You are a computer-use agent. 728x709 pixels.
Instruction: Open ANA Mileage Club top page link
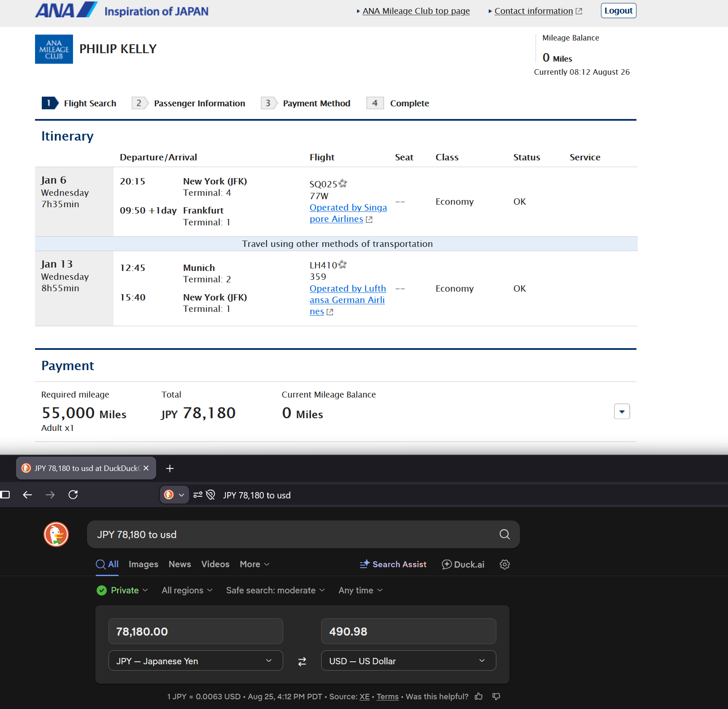point(416,11)
